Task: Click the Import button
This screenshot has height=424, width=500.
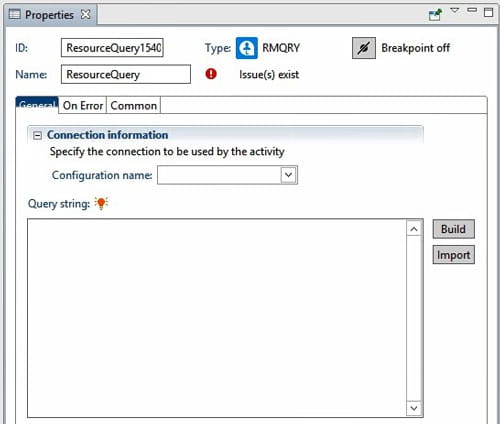Action: pos(453,255)
